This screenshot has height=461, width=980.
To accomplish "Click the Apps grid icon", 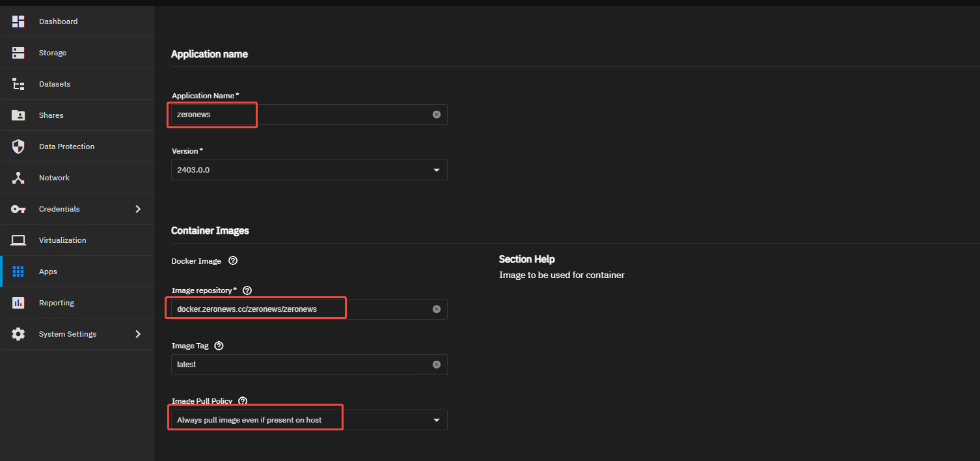I will tap(18, 272).
